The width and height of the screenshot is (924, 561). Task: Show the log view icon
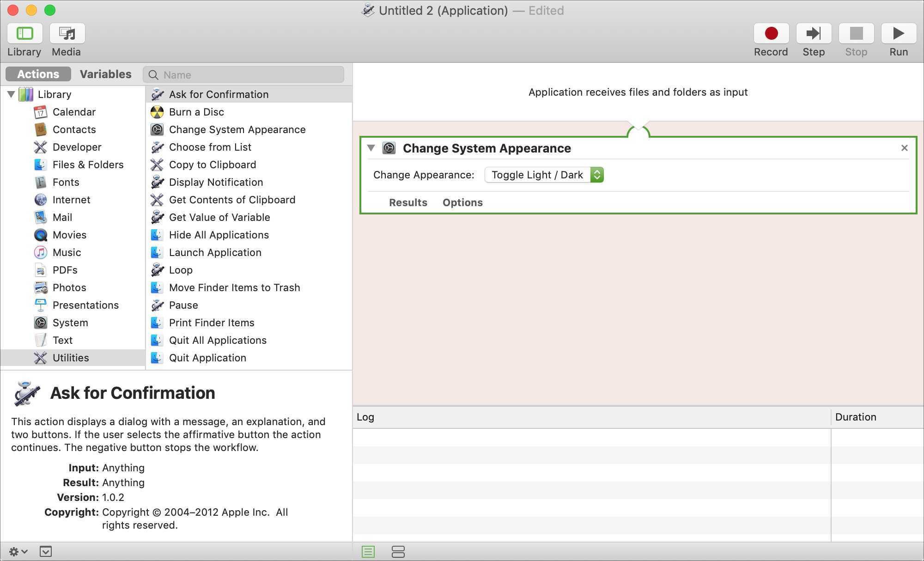(368, 551)
